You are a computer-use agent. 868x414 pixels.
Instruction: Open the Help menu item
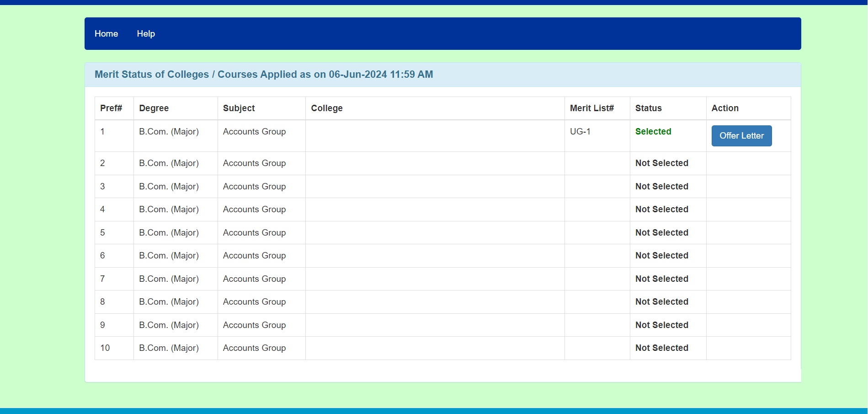click(x=146, y=34)
